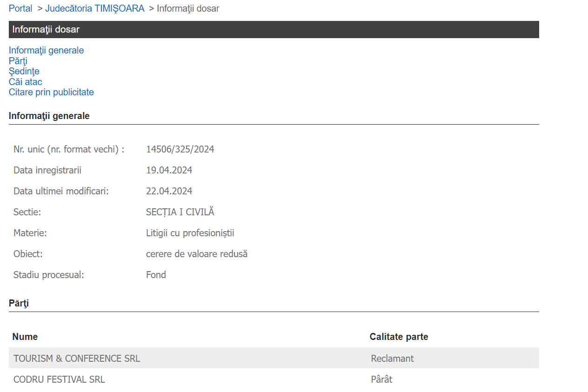This screenshot has width=588, height=392.
Task: Navigate to Căi atac link
Action: (x=25, y=82)
